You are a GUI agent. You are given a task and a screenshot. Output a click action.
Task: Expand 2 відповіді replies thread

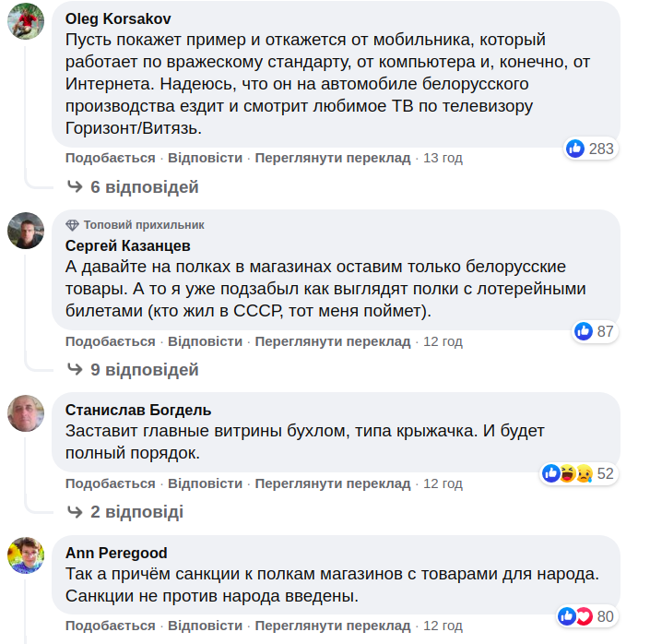[136, 512]
